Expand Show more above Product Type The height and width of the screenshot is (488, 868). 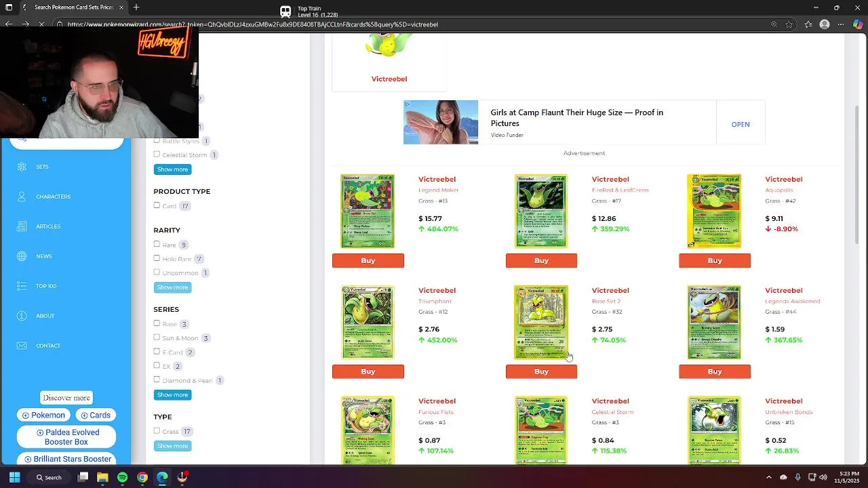(172, 169)
